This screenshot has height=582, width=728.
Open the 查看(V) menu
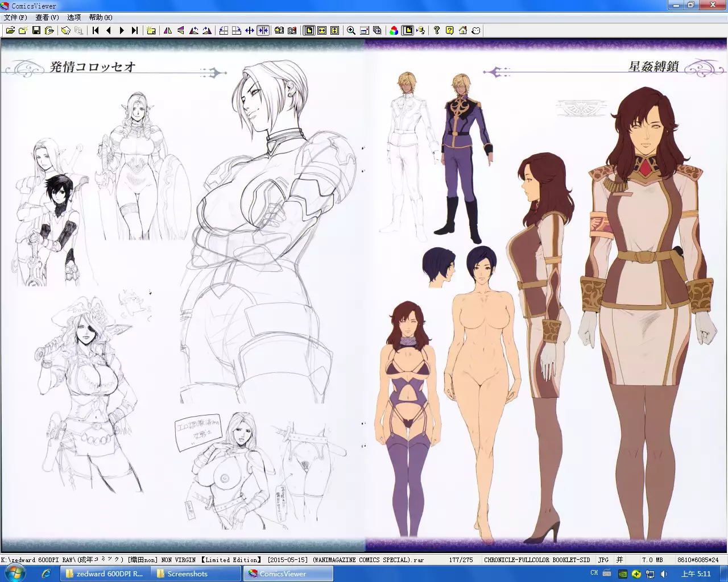coord(47,18)
